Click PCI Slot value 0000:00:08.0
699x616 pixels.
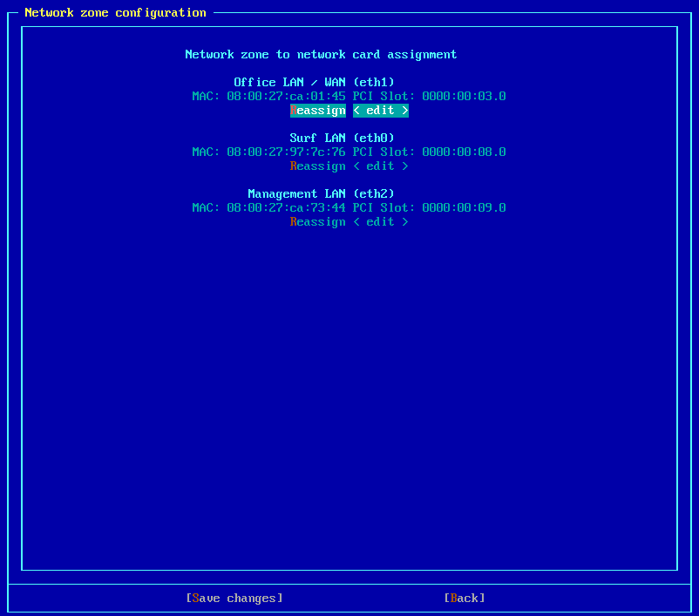464,152
